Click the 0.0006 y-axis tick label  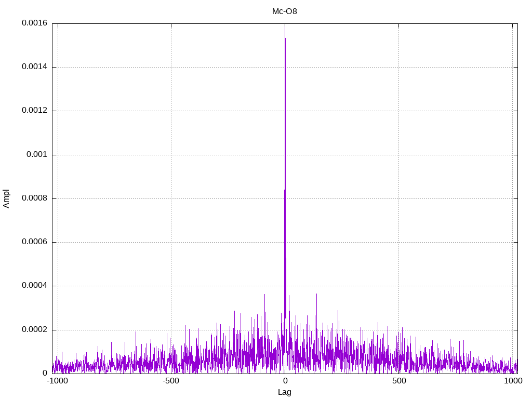tap(34, 242)
